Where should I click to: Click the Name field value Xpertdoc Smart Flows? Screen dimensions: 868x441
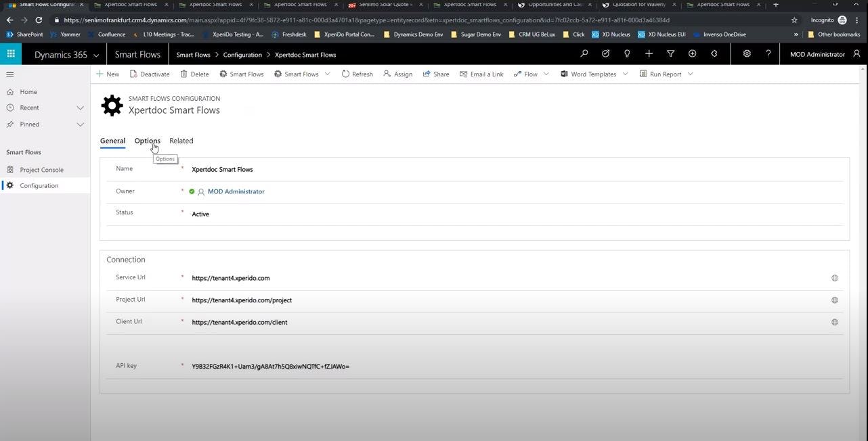(x=222, y=170)
